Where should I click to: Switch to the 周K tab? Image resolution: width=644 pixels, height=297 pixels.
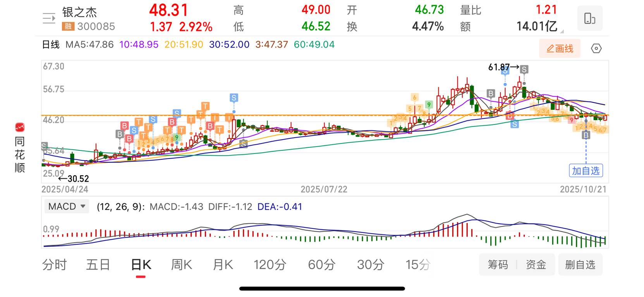coord(182,265)
